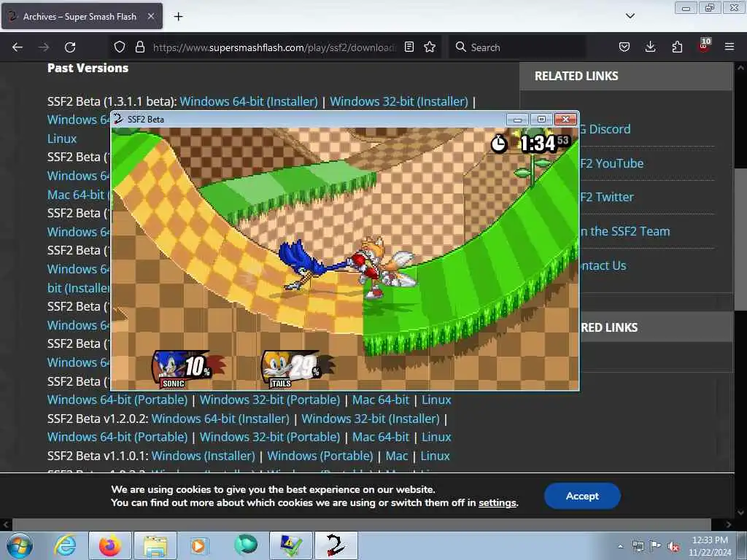Click the address bar URL
The image size is (747, 560).
tap(274, 47)
